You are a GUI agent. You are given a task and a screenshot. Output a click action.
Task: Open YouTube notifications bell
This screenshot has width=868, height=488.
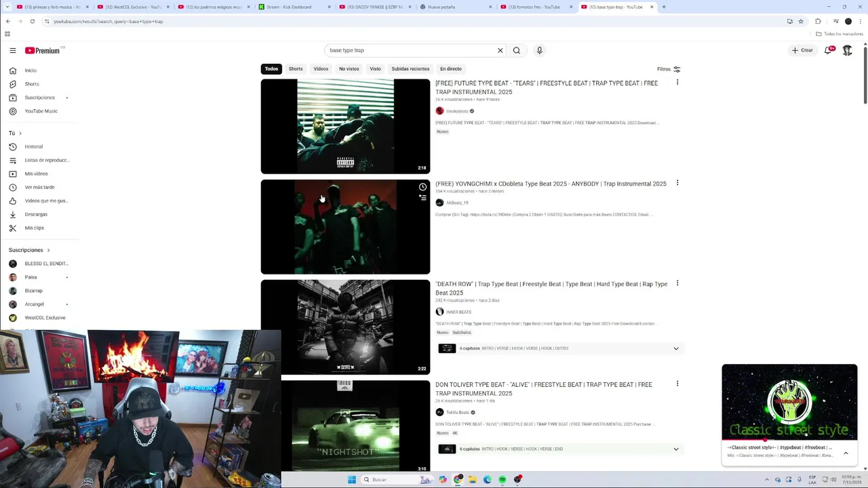[x=828, y=50]
